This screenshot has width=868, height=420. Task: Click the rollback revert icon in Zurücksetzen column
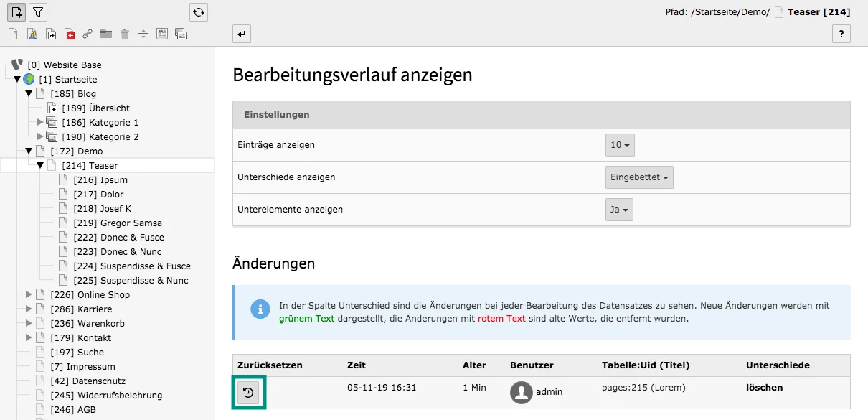pos(249,393)
